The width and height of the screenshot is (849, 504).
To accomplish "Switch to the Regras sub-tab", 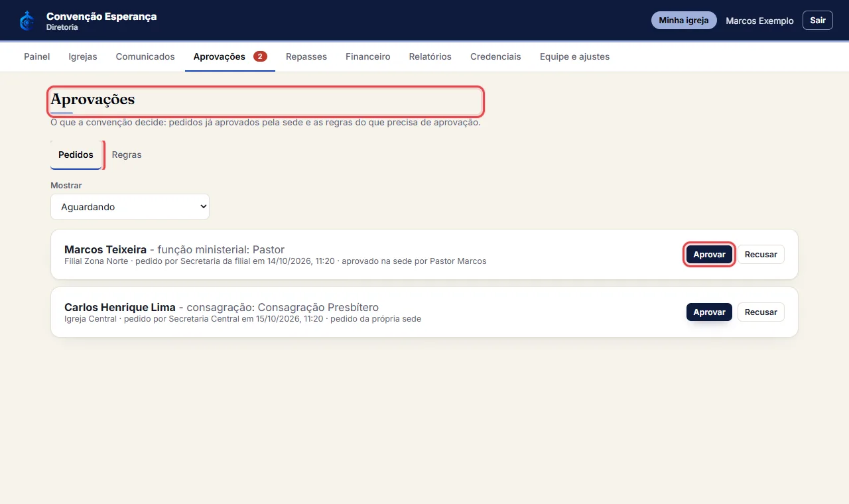I will pos(127,155).
